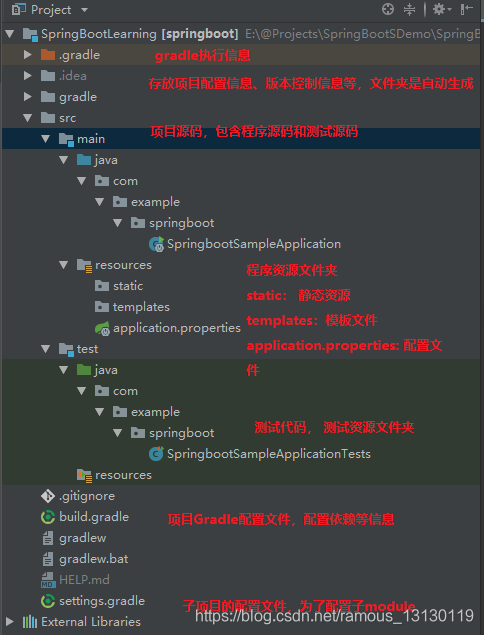
Task: Click the orange .gradle folder icon
Action: pos(48,54)
